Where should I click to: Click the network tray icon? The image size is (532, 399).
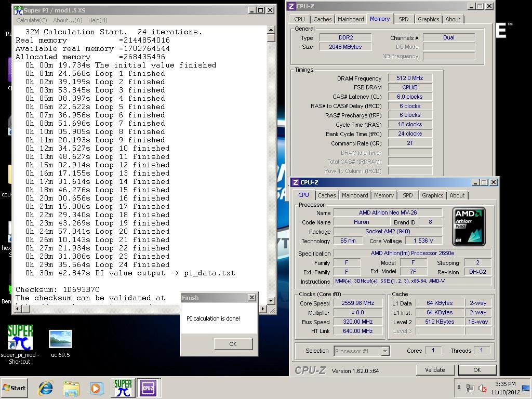coord(470,388)
